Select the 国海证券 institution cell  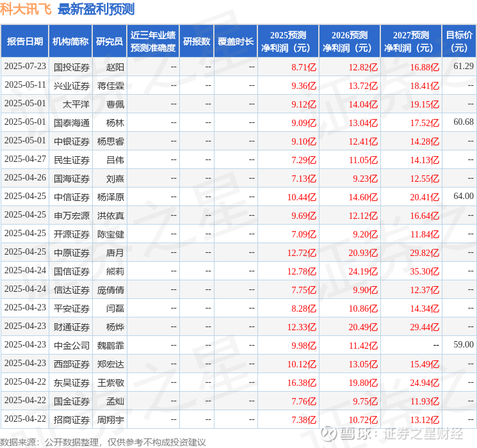[72, 179]
